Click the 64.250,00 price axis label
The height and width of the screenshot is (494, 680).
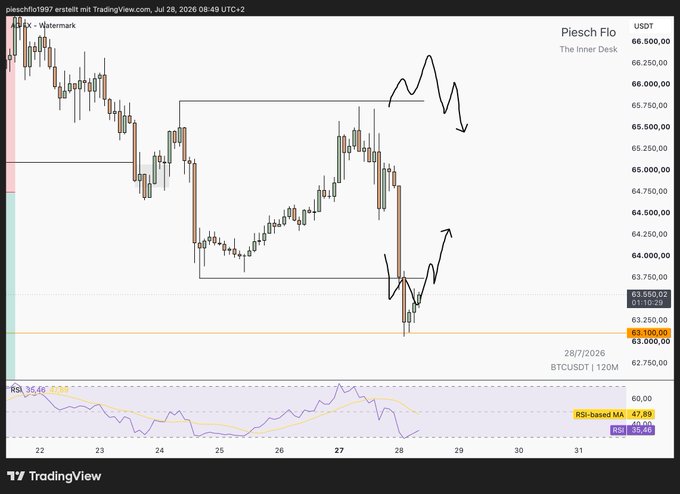[x=649, y=234]
